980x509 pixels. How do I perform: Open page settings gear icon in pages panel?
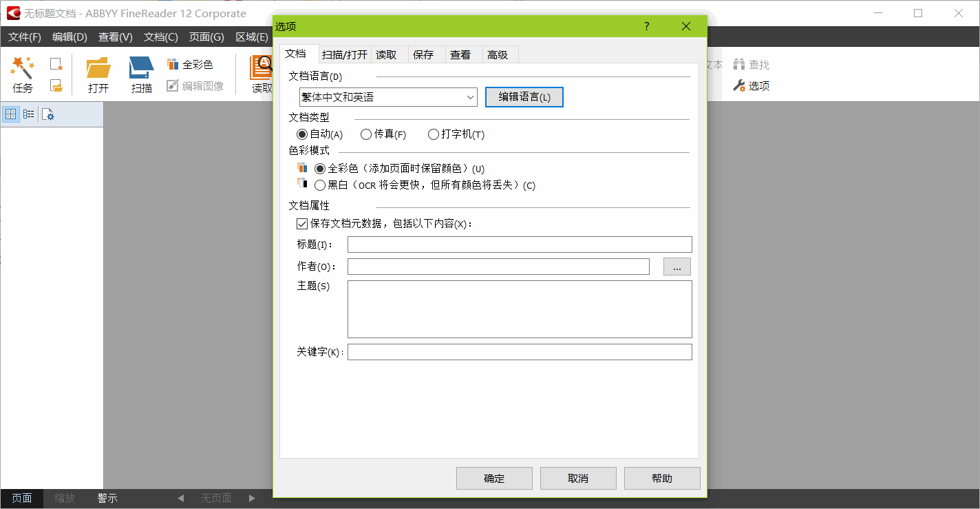pos(48,114)
